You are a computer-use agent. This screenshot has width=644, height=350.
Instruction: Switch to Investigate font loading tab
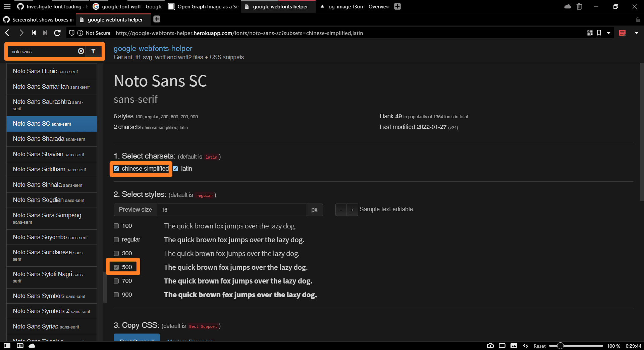pyautogui.click(x=52, y=6)
